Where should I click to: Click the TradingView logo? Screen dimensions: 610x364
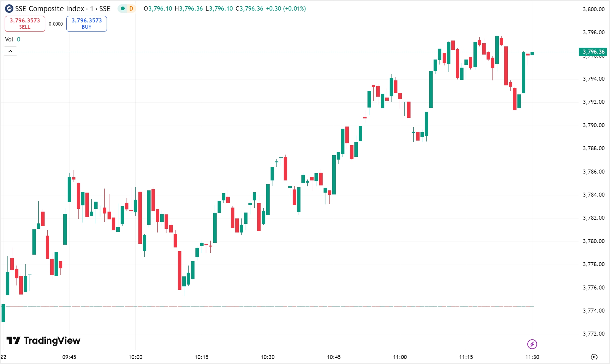44,340
